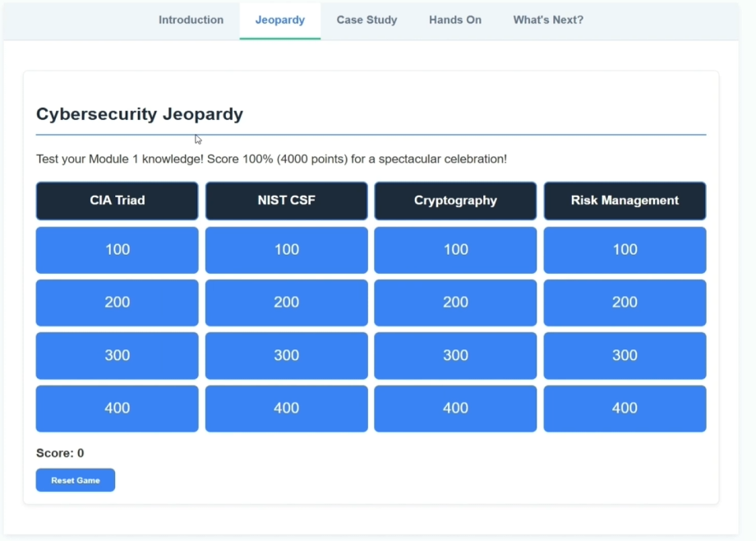Select the Cryptography 100 point tile

[x=455, y=250]
